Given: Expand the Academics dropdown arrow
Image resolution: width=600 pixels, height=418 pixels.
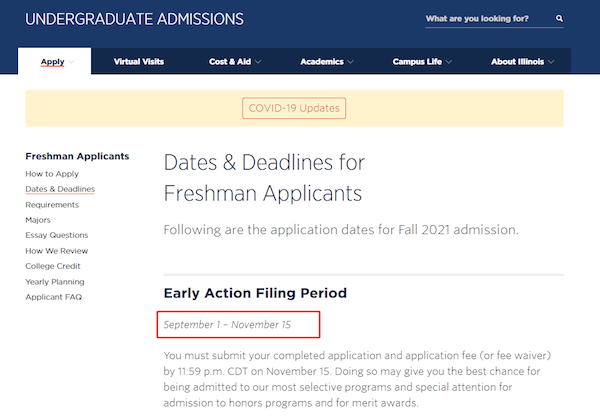Looking at the screenshot, I should pos(351,62).
